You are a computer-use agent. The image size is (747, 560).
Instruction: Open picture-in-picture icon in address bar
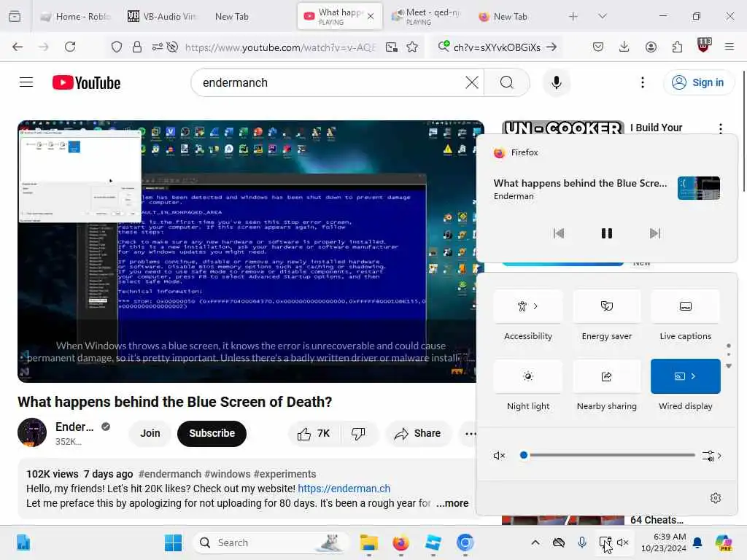[x=392, y=47]
